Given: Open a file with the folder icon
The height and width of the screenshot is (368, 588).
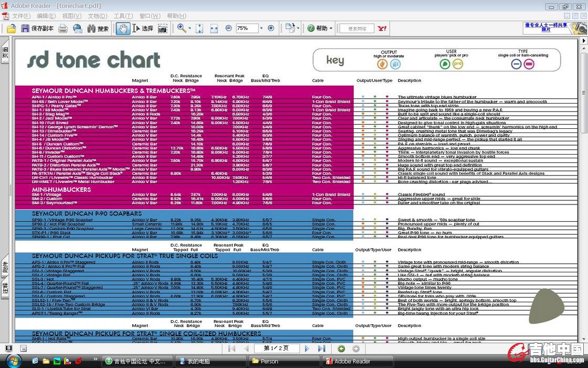Looking at the screenshot, I should pos(11,28).
